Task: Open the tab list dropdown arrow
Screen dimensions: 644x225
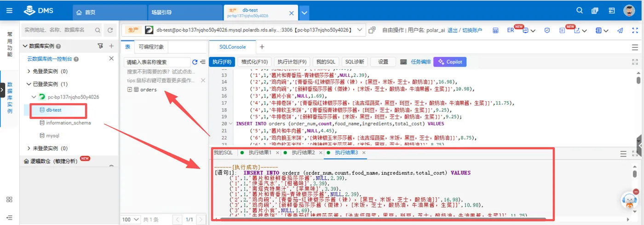Action: point(304,13)
